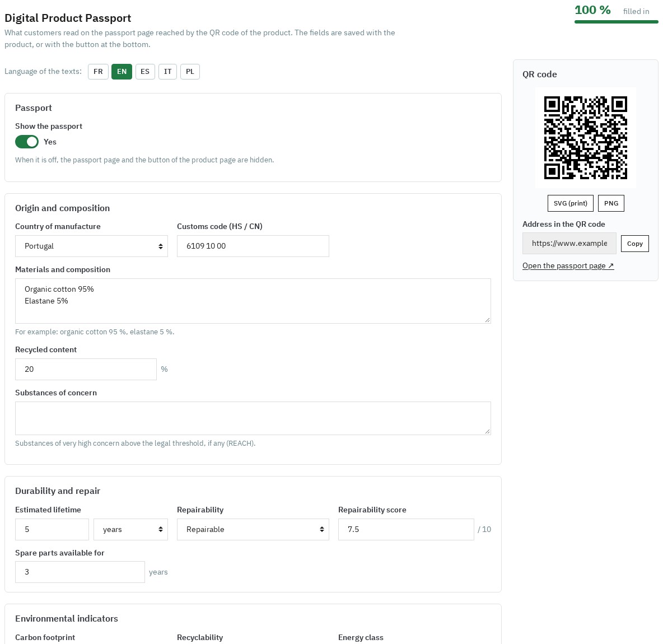Viewport: 663px width, 644px height.
Task: Click the Spare parts available for field
Action: tap(80, 572)
